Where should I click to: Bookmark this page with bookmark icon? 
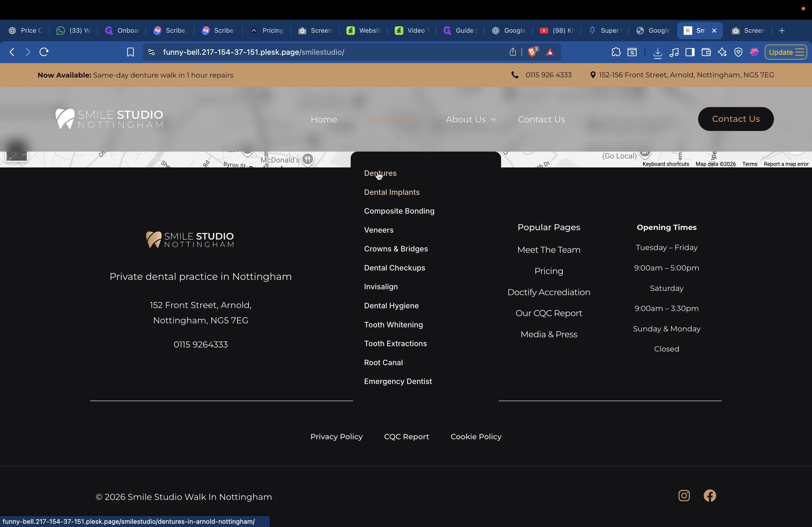130,52
